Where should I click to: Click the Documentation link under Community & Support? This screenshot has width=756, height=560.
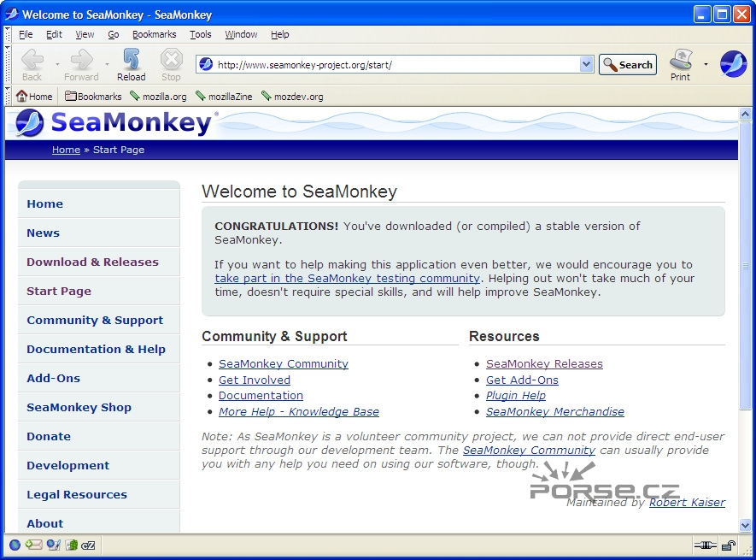261,395
